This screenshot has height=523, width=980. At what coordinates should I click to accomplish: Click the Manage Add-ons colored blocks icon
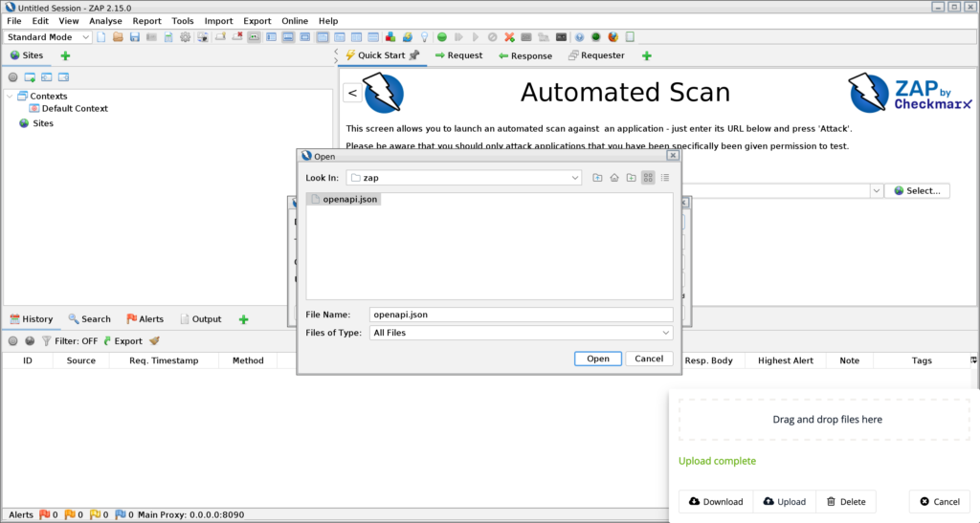390,37
